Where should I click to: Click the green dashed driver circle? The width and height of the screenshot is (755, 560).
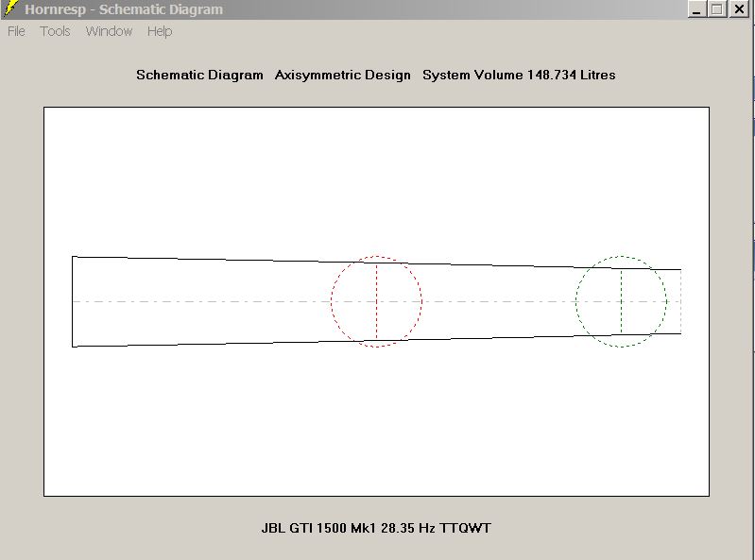pos(621,301)
